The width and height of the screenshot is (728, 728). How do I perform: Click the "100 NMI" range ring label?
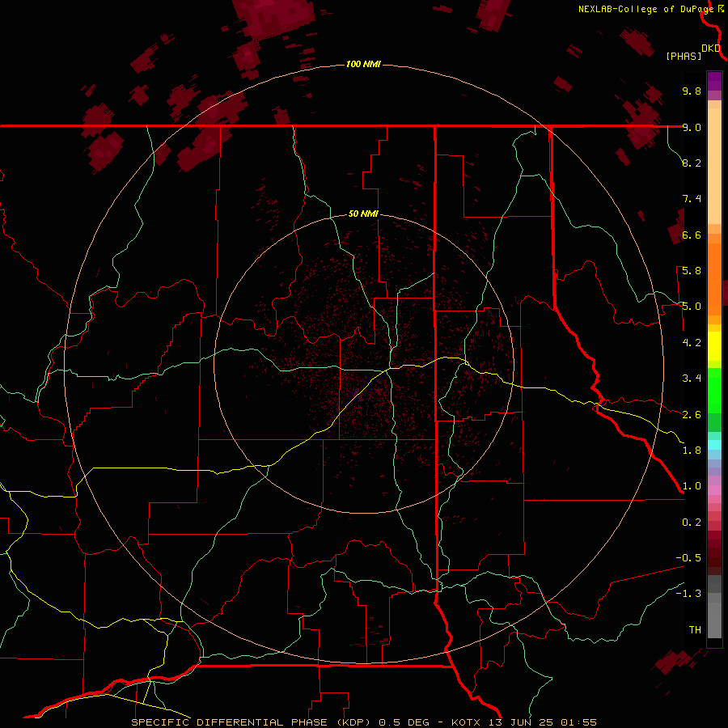pos(363,64)
